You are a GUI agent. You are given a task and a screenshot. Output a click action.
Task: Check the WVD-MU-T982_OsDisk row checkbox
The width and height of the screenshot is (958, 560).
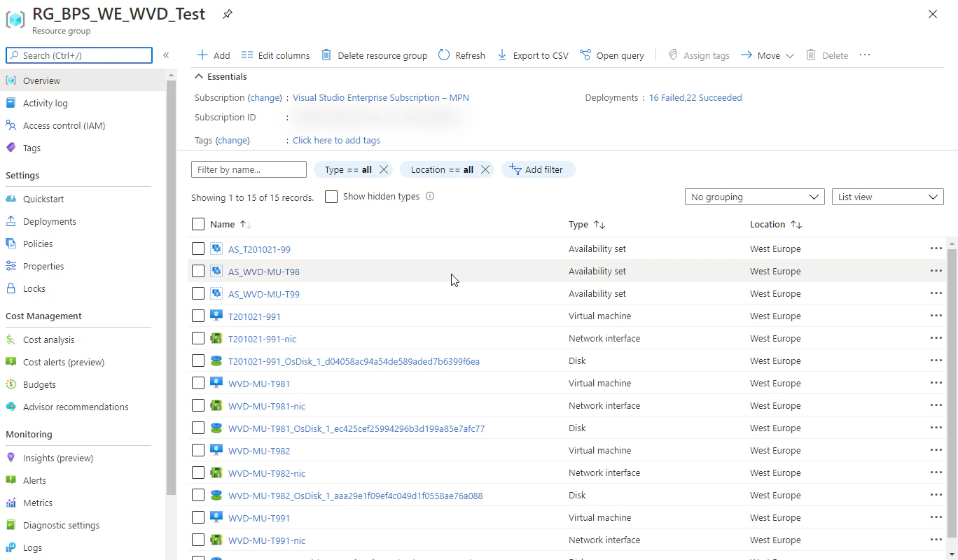(x=198, y=495)
